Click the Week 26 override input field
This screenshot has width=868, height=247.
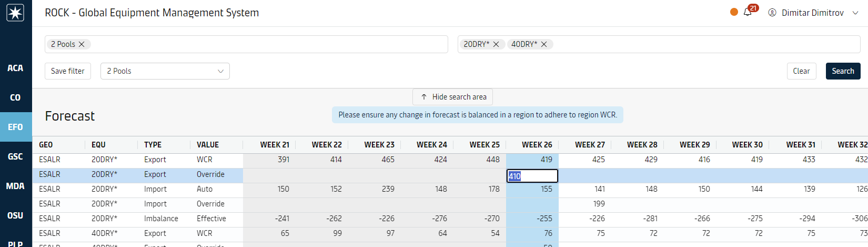pos(532,176)
